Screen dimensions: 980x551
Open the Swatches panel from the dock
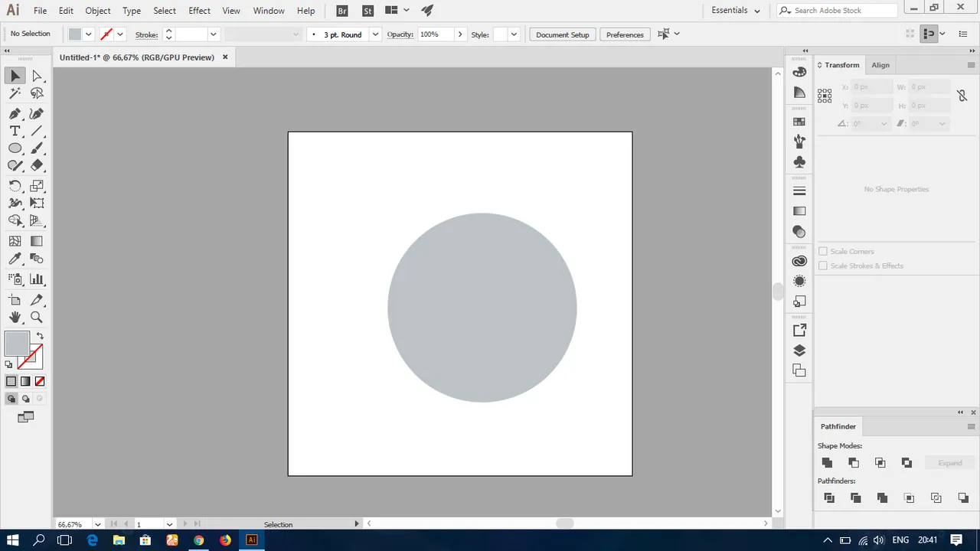click(799, 122)
